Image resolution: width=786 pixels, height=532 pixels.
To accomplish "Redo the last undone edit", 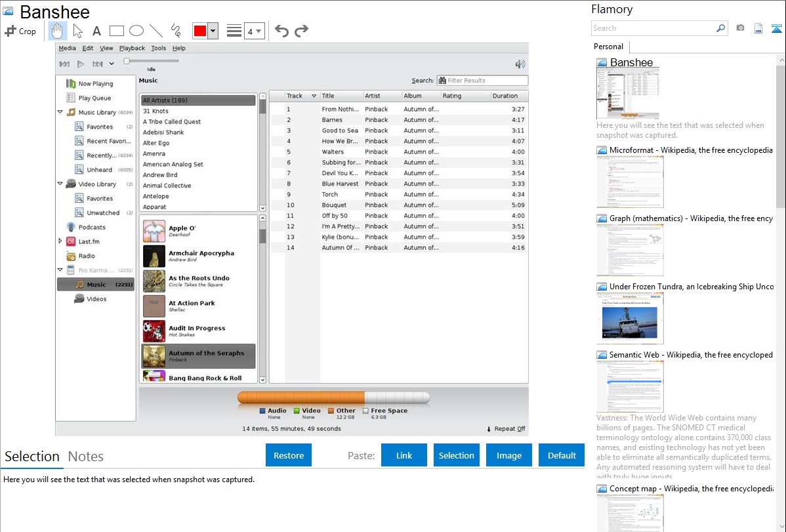I will [x=301, y=31].
